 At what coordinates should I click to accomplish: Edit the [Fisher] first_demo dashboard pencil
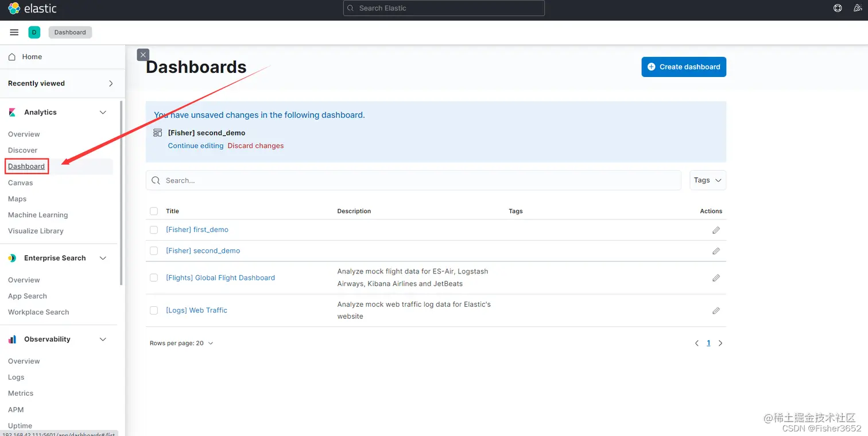pyautogui.click(x=716, y=230)
